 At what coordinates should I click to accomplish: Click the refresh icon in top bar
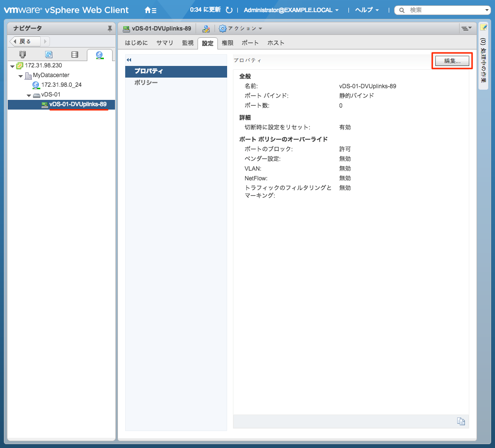[x=229, y=10]
